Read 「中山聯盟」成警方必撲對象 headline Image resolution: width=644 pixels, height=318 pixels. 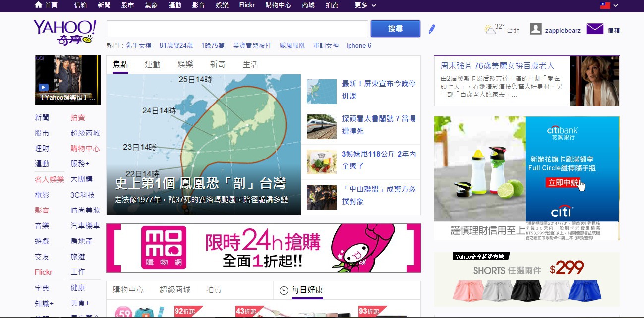(379, 195)
